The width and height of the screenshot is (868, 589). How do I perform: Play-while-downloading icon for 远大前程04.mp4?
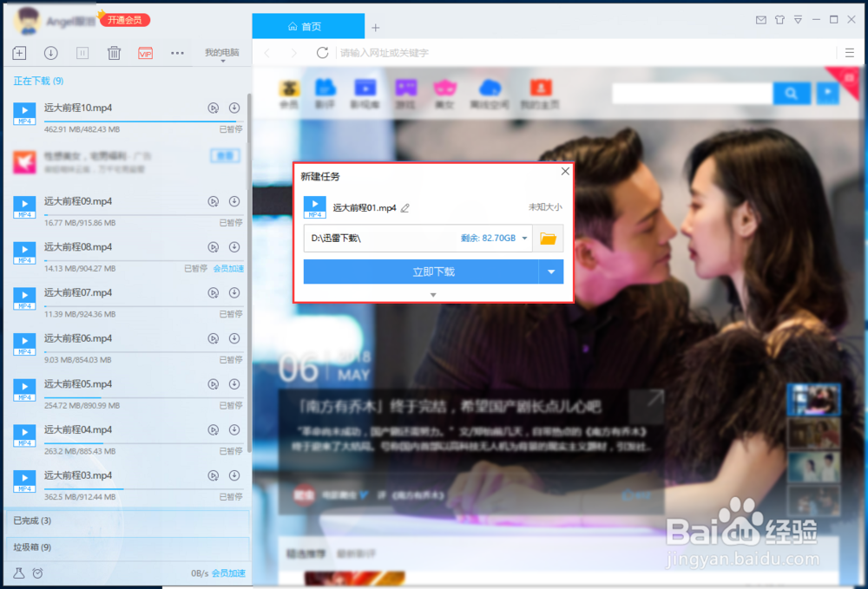tap(214, 429)
